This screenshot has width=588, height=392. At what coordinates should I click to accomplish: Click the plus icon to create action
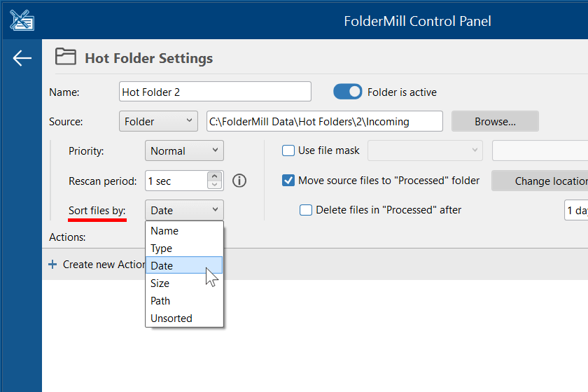pyautogui.click(x=52, y=265)
